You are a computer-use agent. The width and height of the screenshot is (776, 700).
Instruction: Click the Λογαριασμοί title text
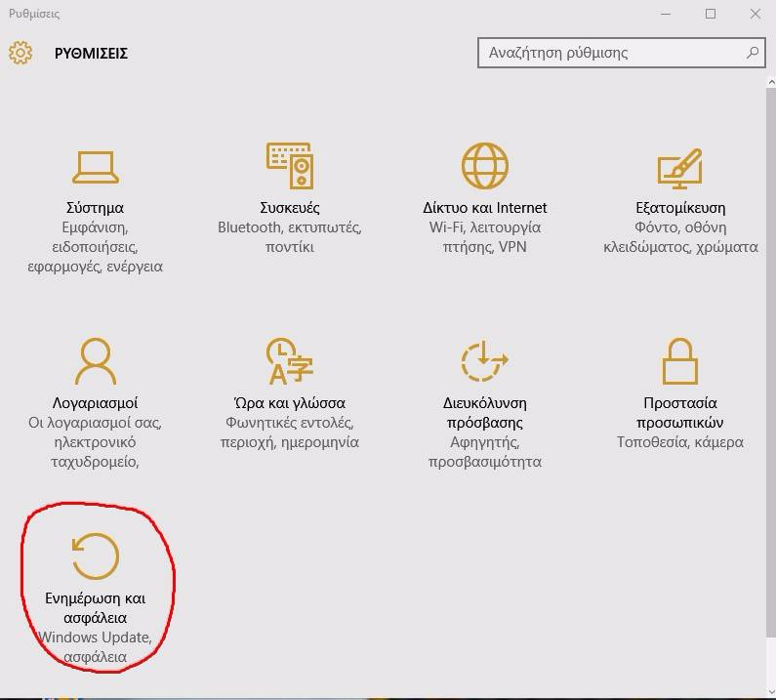click(95, 403)
